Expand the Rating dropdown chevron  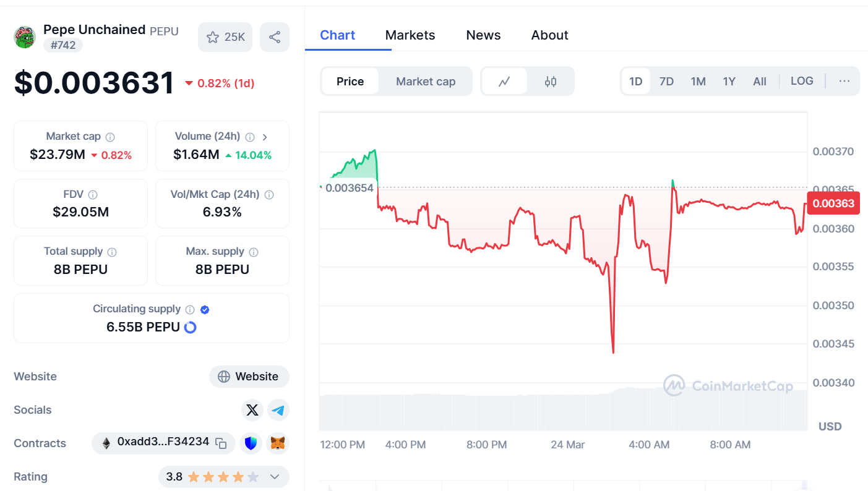[275, 477]
